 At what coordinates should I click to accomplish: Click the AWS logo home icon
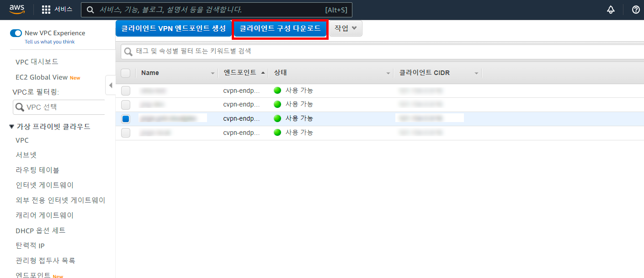17,10
